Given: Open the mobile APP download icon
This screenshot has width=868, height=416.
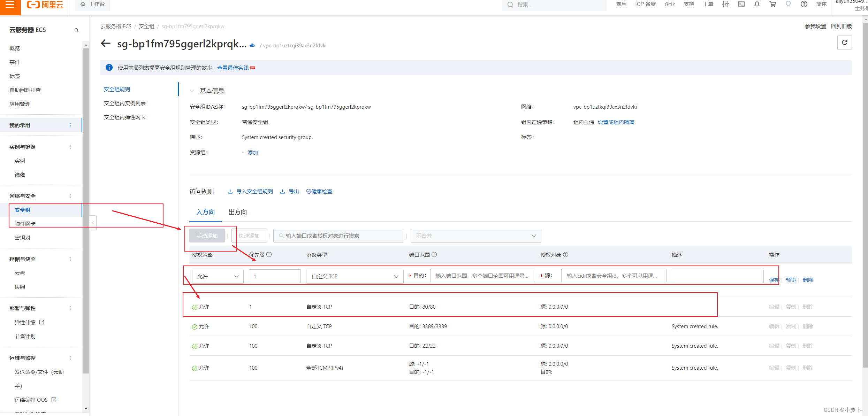Looking at the screenshot, I should 725,5.
